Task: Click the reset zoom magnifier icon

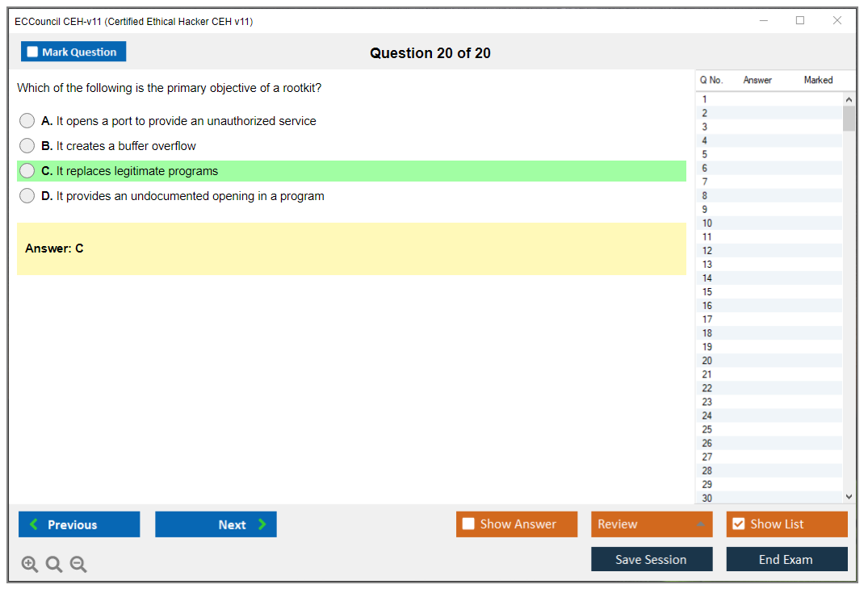Action: (x=54, y=564)
